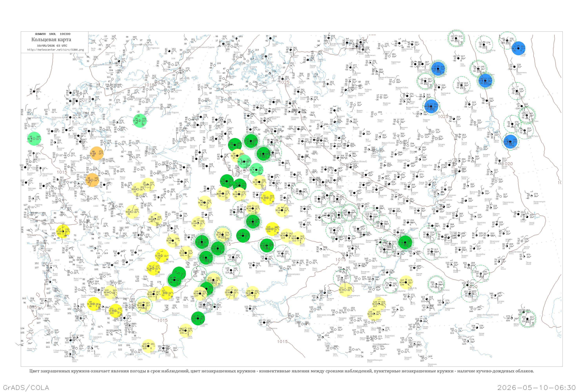The width and height of the screenshot is (588, 392).
Task: Click the dashed green ring at Полтава
Action: coord(282,254)
